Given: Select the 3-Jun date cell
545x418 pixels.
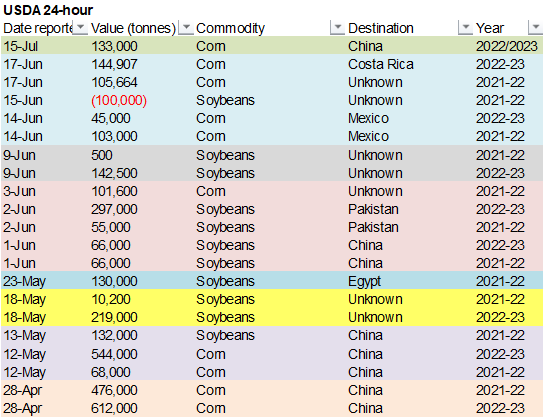Looking at the screenshot, I should pos(19,191).
